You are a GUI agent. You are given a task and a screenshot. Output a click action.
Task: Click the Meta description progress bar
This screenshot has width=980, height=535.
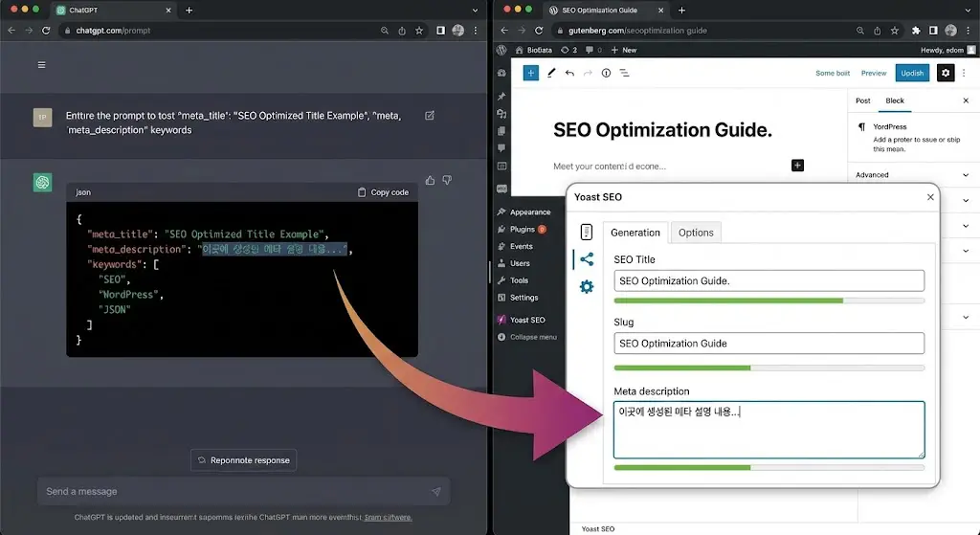[x=768, y=467]
